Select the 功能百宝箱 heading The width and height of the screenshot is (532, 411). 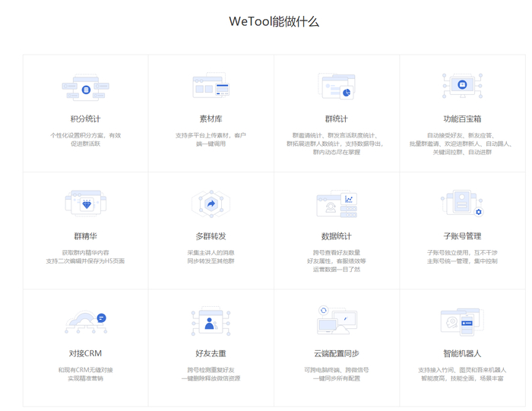[462, 119]
